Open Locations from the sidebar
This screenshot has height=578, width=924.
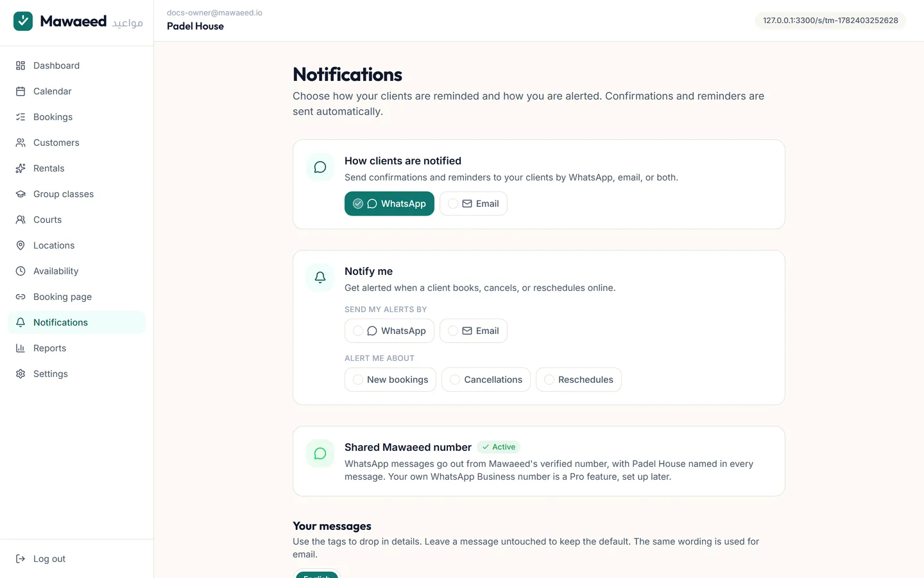tap(77, 245)
